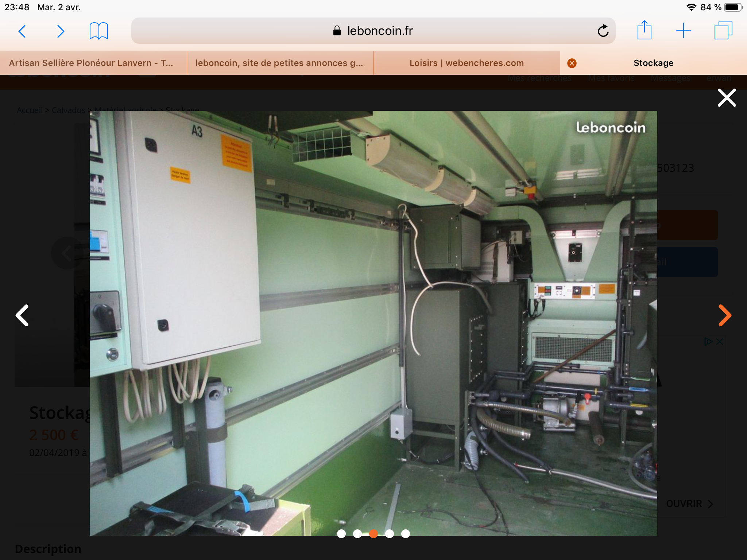Image resolution: width=747 pixels, height=560 pixels.
Task: Reload the page using refresh icon
Action: pos(603,31)
